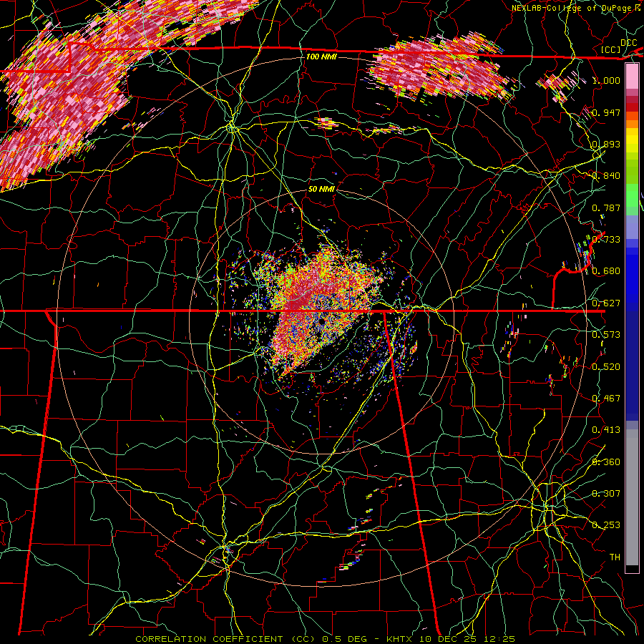This screenshot has height=644, width=644.
Task: Click the 0.307 scale value
Action: coord(606,494)
